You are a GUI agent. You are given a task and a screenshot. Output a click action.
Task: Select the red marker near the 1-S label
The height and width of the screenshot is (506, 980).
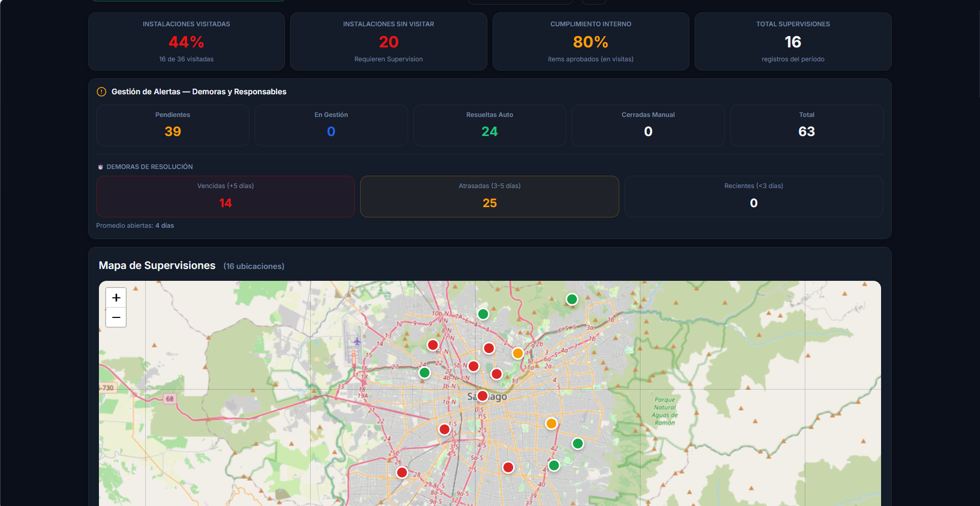[445, 429]
